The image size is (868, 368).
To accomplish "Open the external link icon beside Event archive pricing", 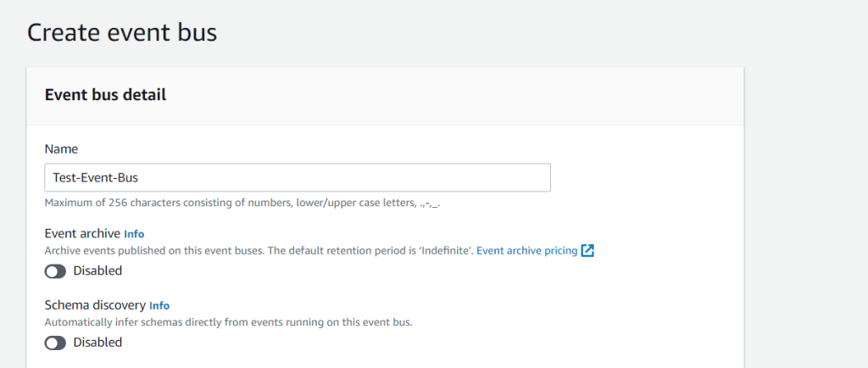I will 587,251.
